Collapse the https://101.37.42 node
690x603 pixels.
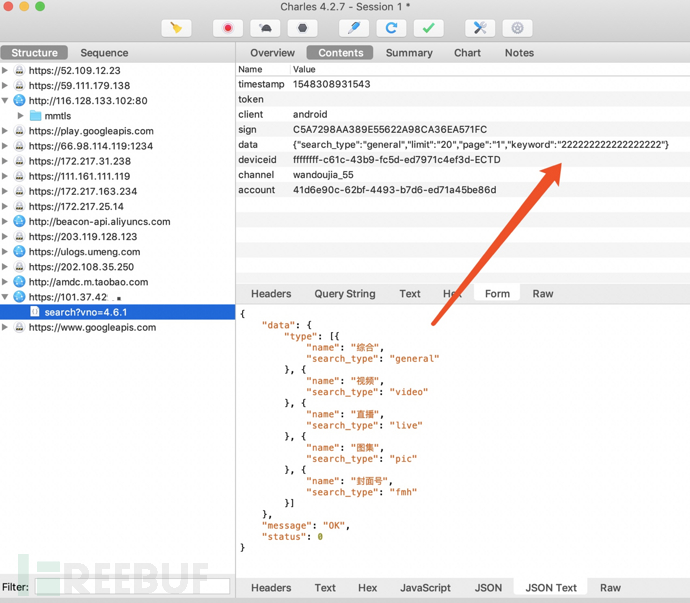[5, 297]
